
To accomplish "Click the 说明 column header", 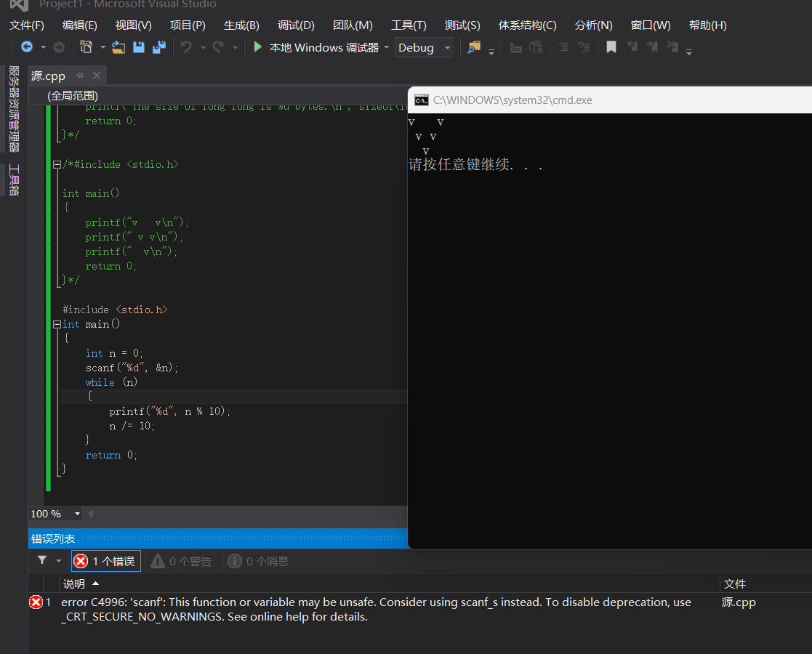I will click(x=74, y=584).
